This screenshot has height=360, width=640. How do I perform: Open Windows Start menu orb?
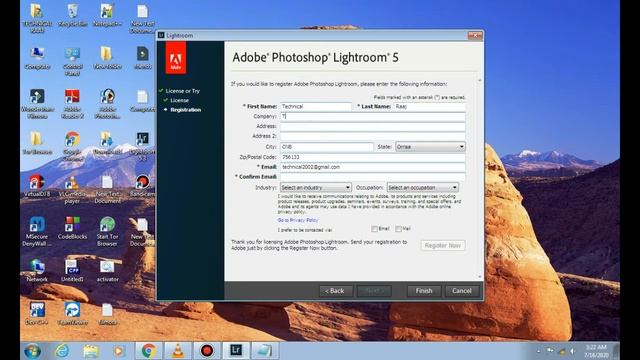32,351
